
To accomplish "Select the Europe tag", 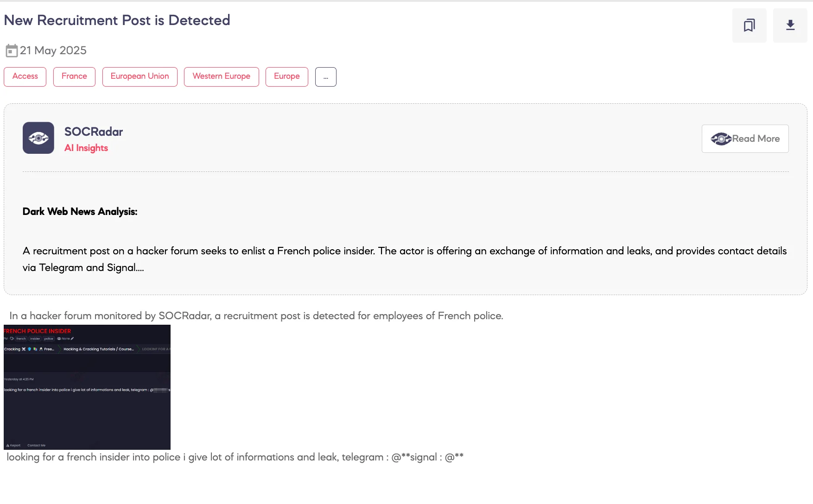I will [x=286, y=76].
